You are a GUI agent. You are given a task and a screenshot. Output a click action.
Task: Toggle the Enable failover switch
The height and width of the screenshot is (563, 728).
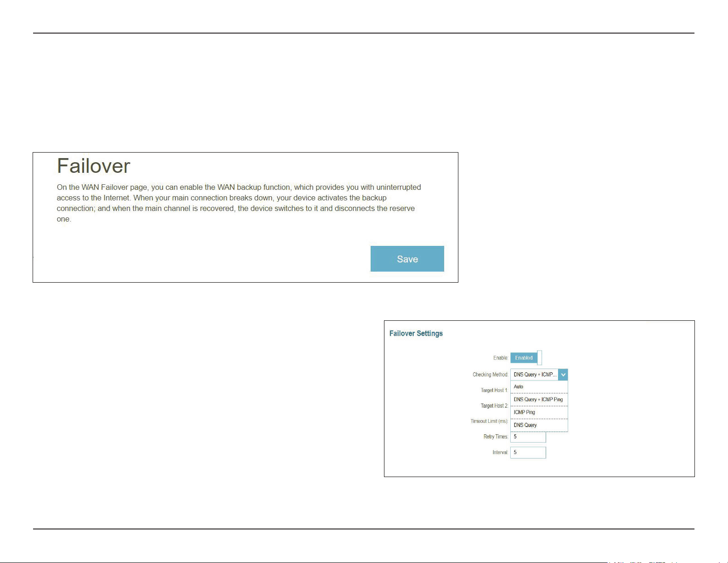coord(526,358)
